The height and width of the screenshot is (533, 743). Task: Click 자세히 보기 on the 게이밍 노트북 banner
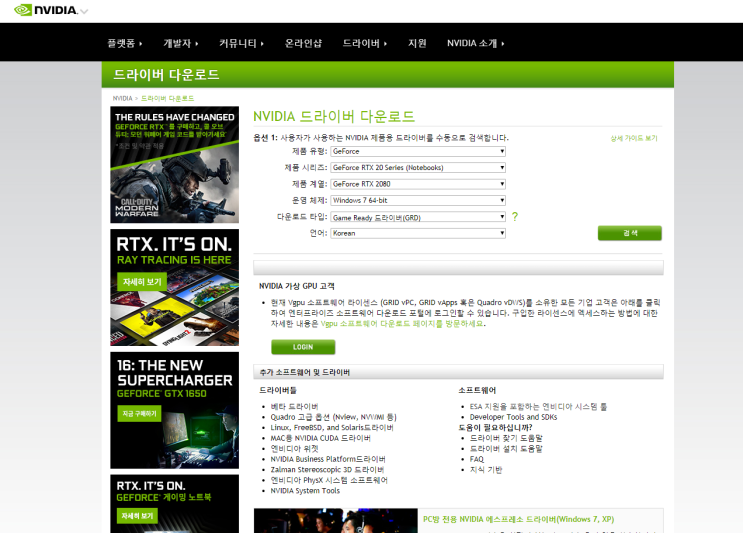click(x=137, y=515)
